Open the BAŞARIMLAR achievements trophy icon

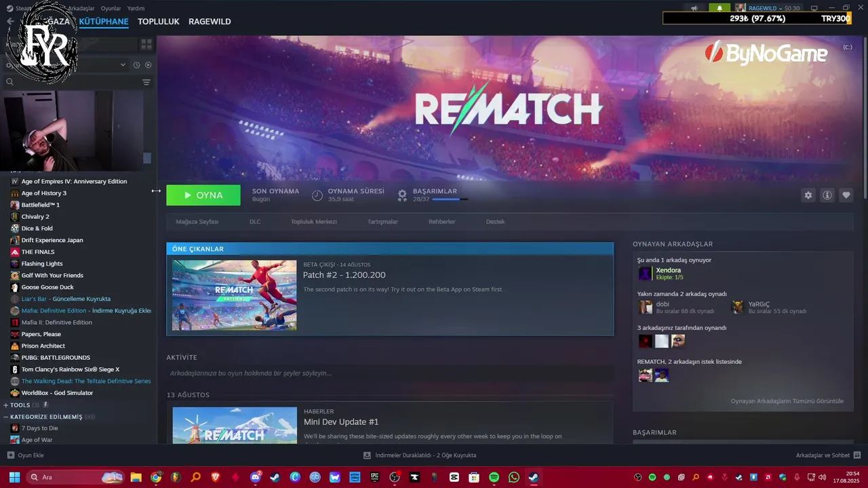(402, 195)
